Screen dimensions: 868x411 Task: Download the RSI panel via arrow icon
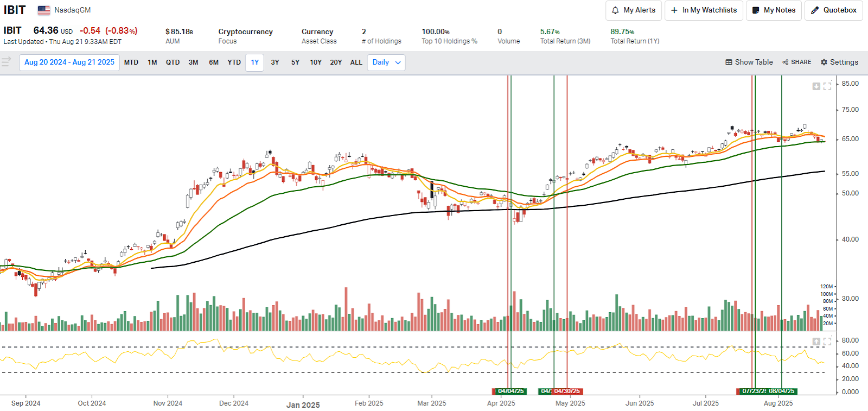[x=816, y=342]
